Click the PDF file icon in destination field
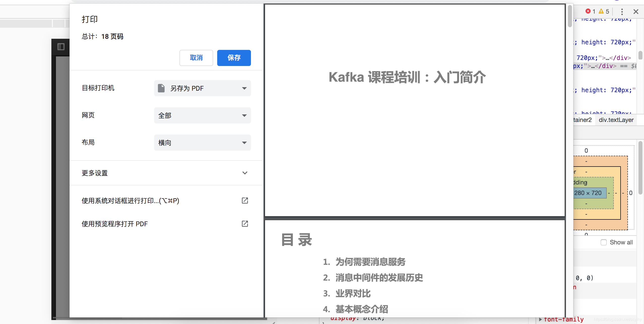Screen dimensions: 644x324 [x=161, y=88]
